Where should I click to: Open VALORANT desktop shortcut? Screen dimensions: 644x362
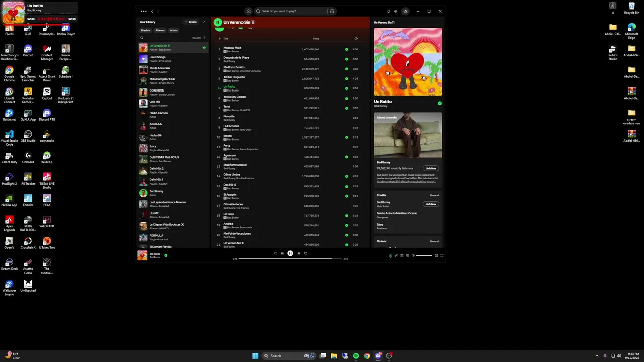(47, 222)
